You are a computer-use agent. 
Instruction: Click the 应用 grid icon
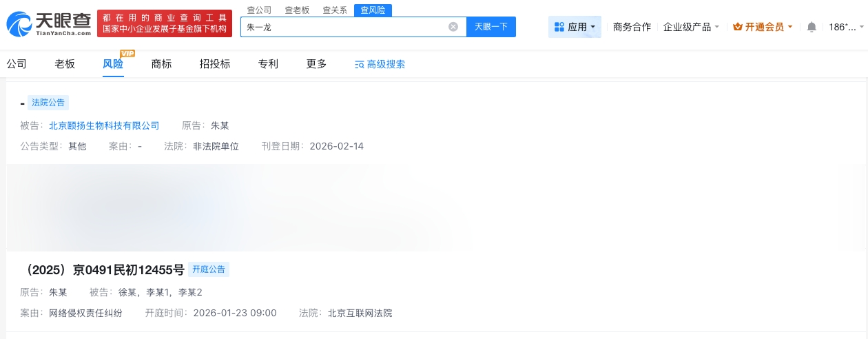click(559, 27)
